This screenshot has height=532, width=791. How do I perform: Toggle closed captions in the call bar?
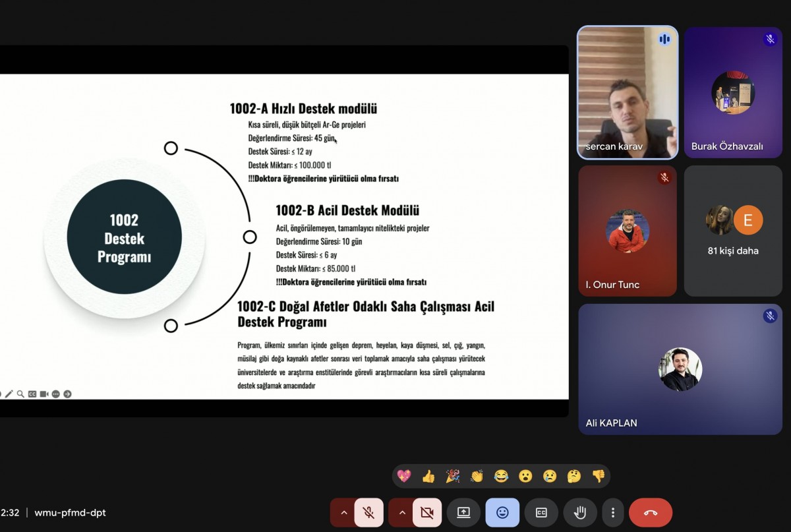pos(541,512)
